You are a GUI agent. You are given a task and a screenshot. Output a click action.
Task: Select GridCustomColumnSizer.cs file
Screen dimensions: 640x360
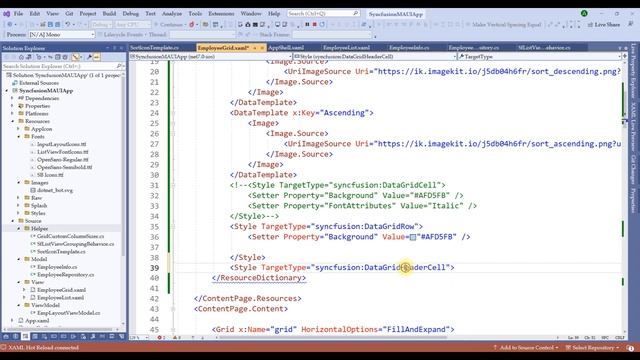click(x=70, y=236)
